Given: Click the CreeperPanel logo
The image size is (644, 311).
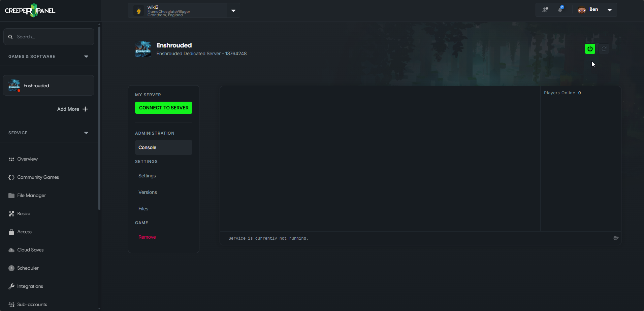Looking at the screenshot, I should pos(30,10).
